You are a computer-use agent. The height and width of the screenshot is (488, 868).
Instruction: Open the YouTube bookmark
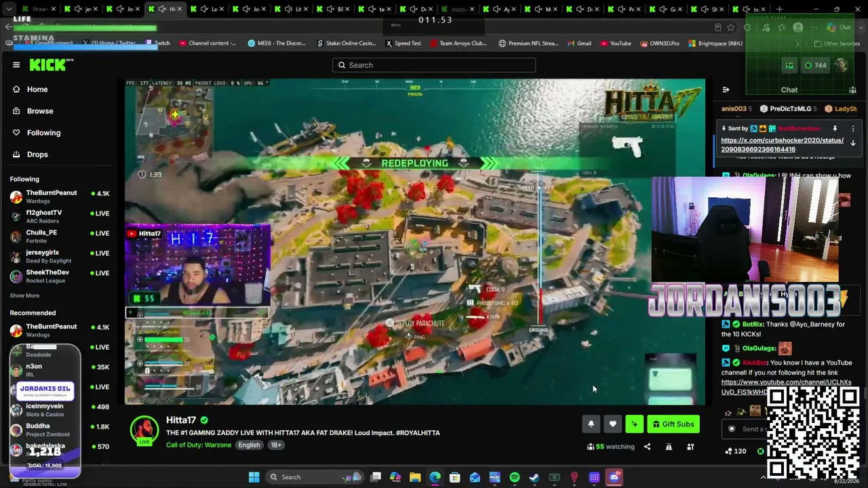[616, 43]
